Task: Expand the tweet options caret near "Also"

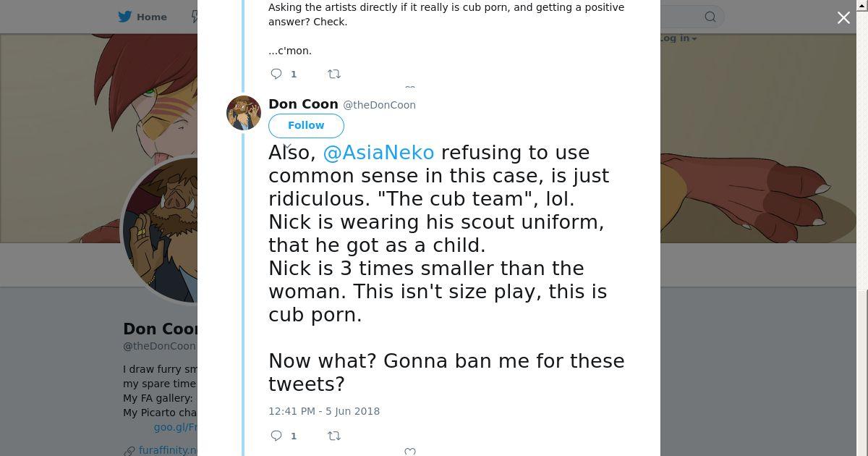Action: point(287,148)
